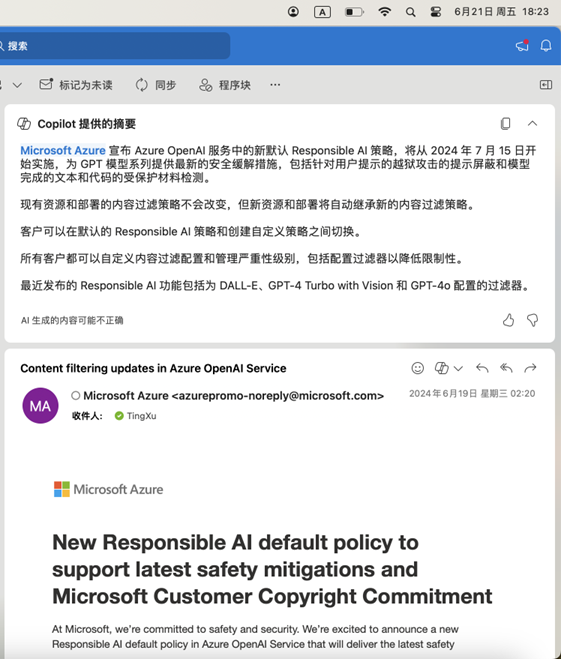Give the Copilot summary a thumbs down

pos(532,320)
